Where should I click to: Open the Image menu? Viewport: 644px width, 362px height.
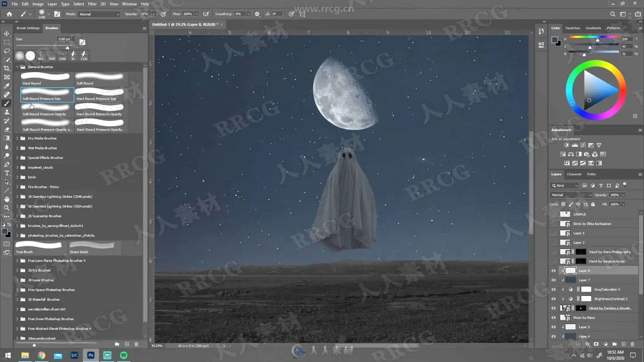(38, 4)
